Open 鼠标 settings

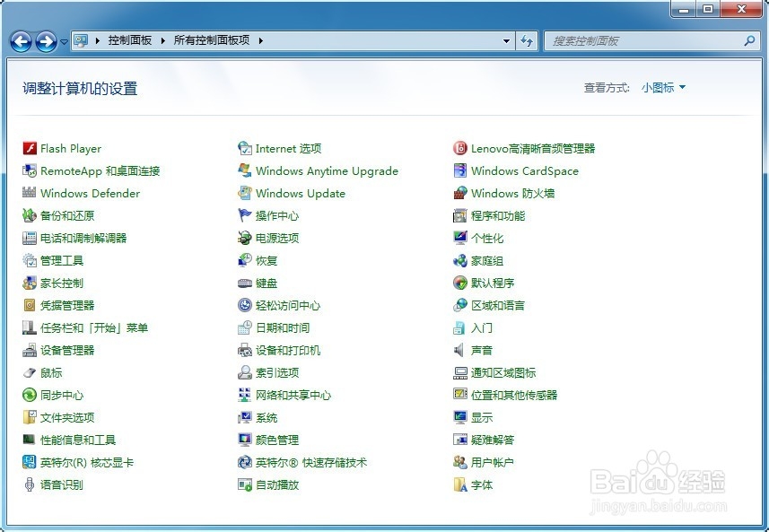pyautogui.click(x=51, y=372)
